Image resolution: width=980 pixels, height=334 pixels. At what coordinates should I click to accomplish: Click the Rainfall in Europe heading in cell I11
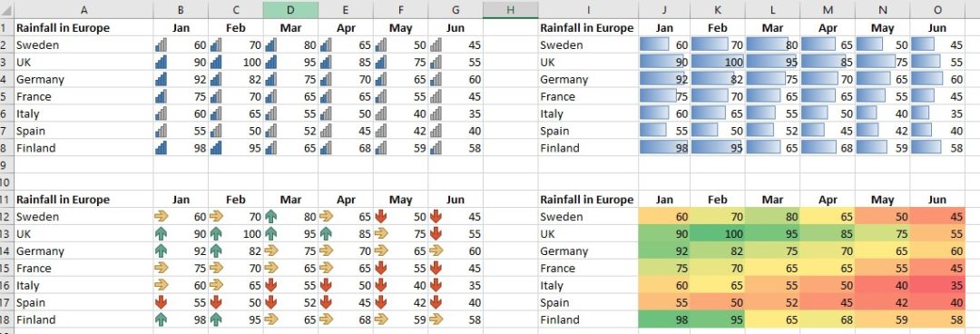point(587,201)
